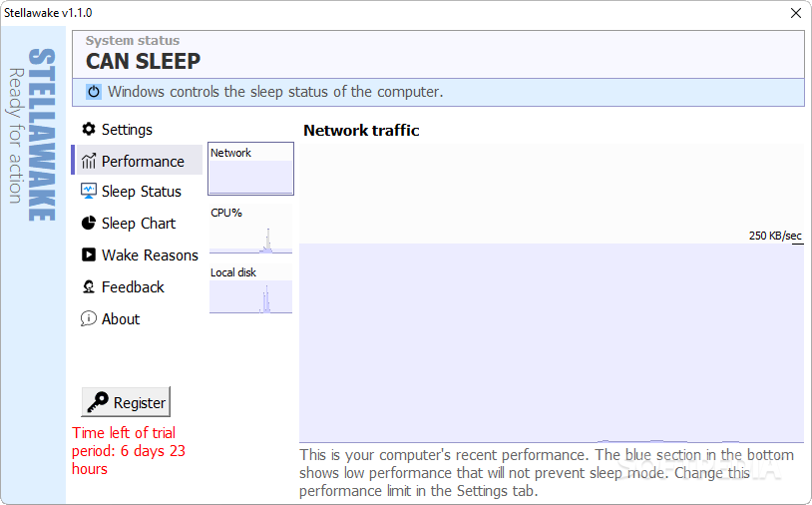
Task: Select the Performance tab label
Action: point(143,162)
